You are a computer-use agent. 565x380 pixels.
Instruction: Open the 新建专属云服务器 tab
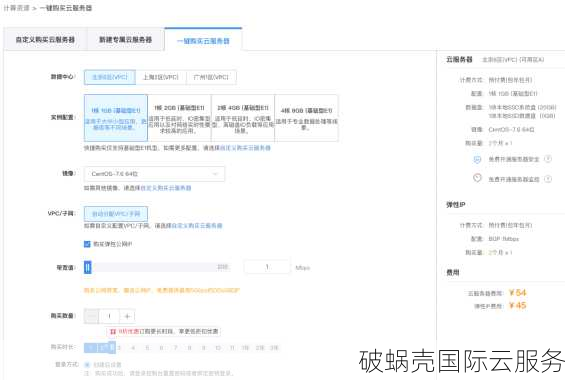coord(125,39)
